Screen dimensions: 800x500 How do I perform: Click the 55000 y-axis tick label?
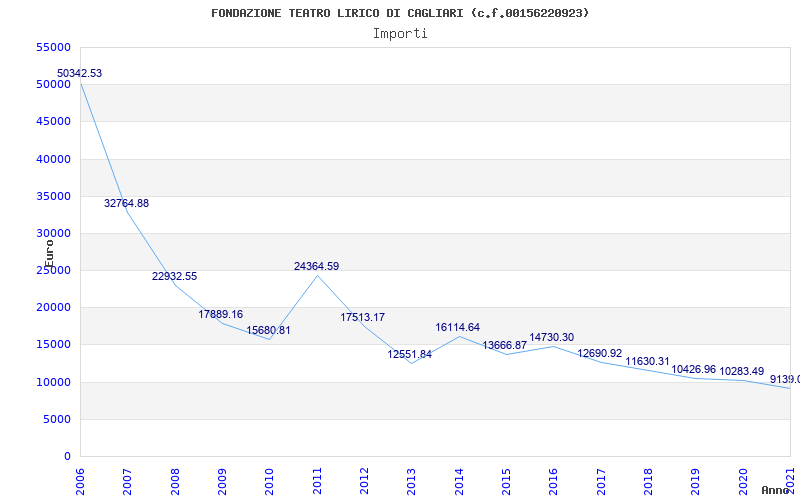coord(53,47)
